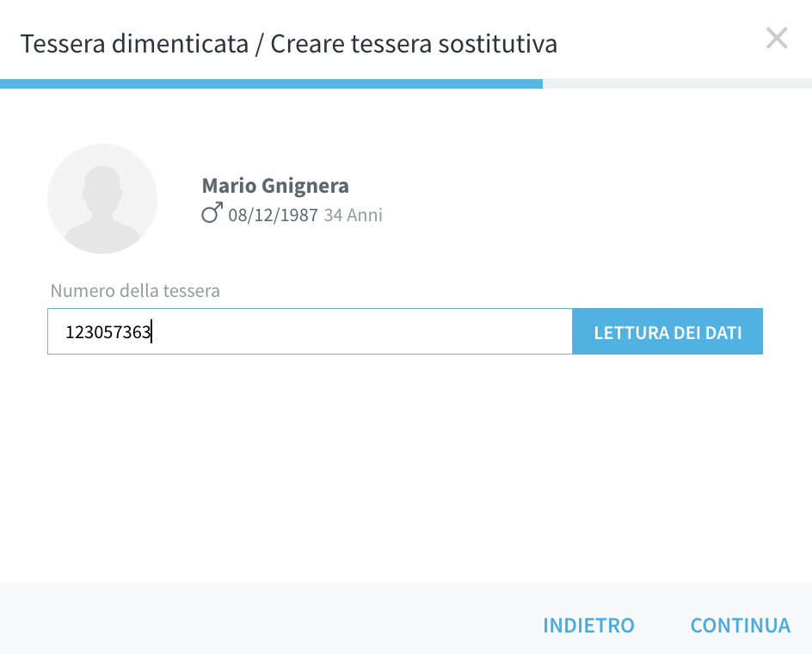The image size is (812, 654).
Task: Click the dialog title Tessera dimenticata
Action: tap(135, 44)
